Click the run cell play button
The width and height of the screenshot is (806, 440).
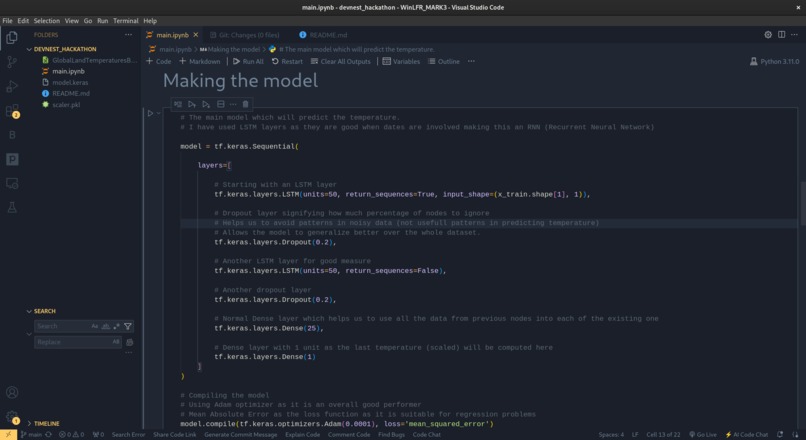(150, 113)
